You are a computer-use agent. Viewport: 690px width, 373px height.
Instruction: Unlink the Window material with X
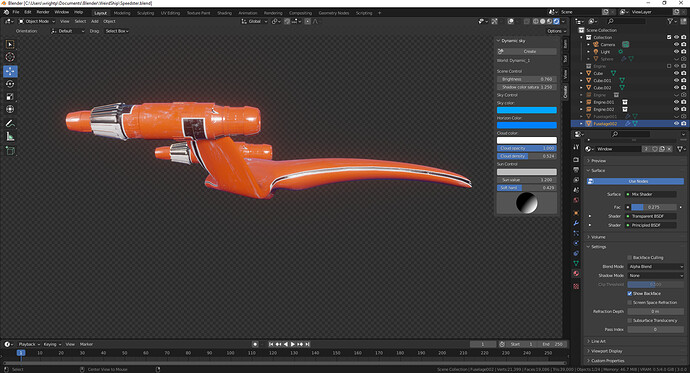(669, 149)
